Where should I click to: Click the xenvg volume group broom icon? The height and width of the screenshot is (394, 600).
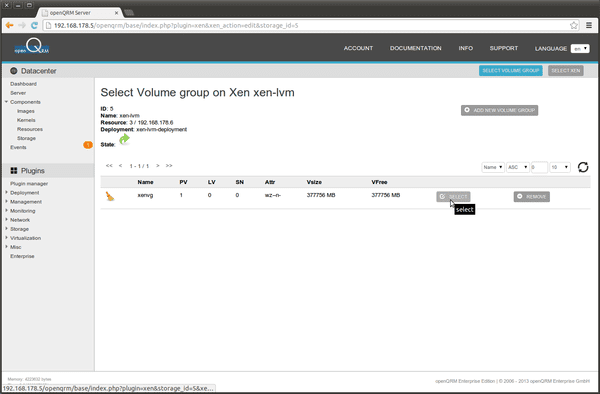pos(110,196)
